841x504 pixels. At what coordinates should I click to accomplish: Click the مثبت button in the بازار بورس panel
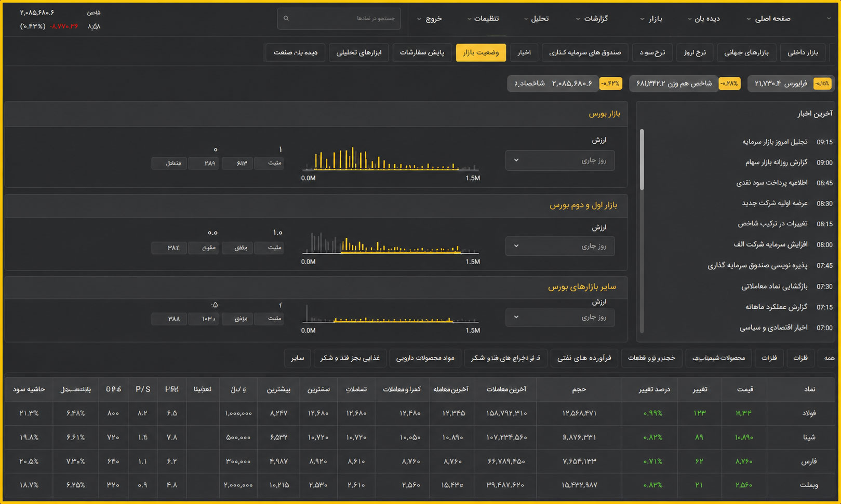pos(269,163)
